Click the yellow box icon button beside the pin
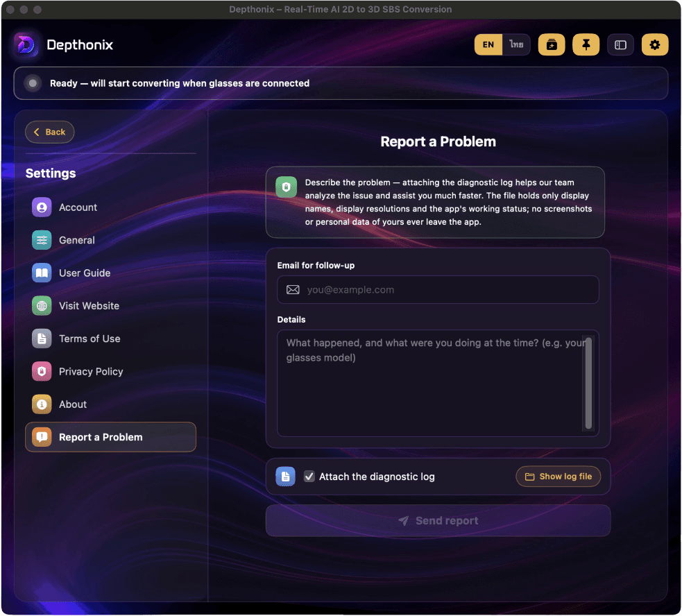The height and width of the screenshot is (616, 682). pos(552,45)
